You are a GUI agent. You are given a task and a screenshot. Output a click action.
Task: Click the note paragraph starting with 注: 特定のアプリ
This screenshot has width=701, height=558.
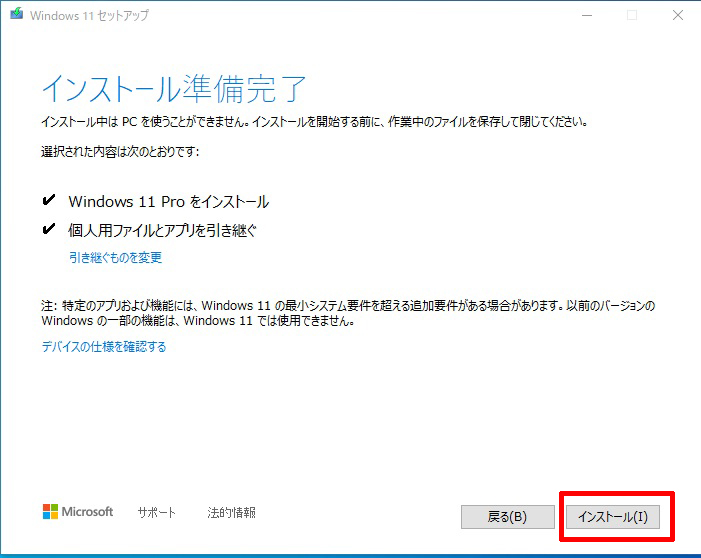(348, 313)
